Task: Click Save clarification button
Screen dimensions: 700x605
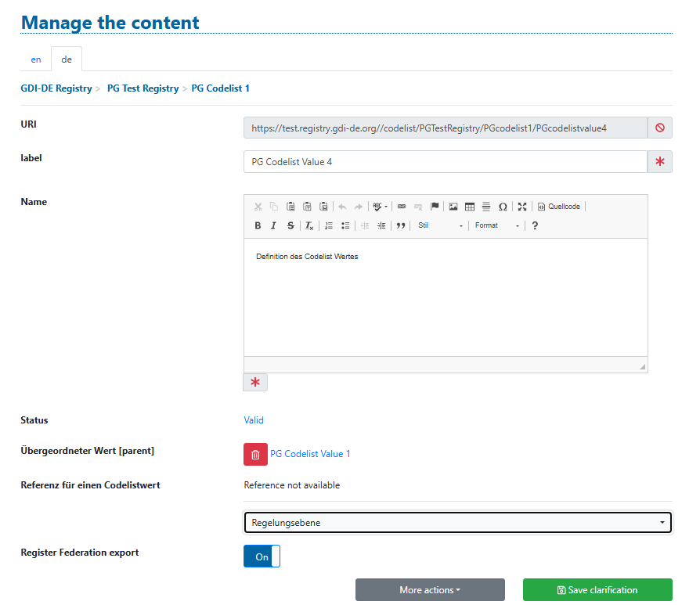Action: [597, 590]
